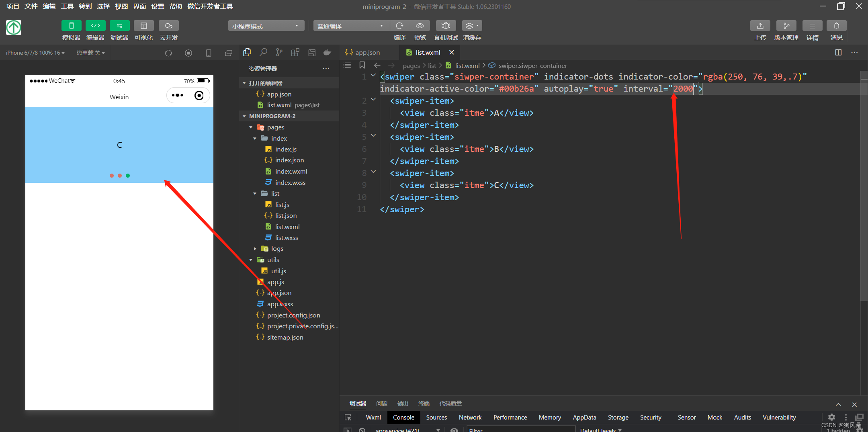Switch to the Network devtools tab
Image resolution: width=868 pixels, height=432 pixels.
click(470, 418)
